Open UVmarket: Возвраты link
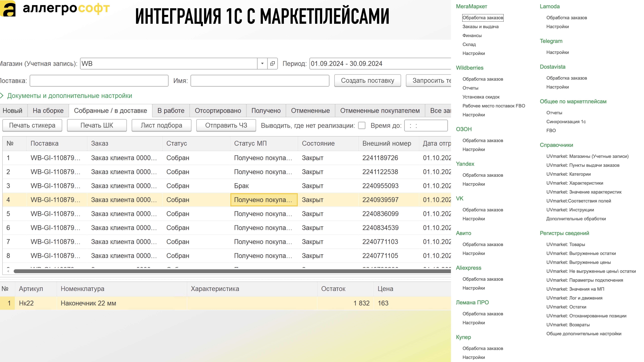 point(568,325)
